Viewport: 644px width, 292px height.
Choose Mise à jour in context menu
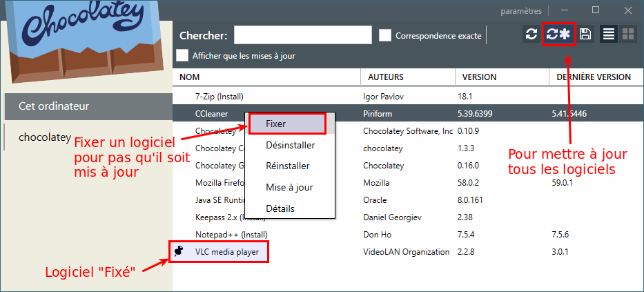tap(291, 187)
